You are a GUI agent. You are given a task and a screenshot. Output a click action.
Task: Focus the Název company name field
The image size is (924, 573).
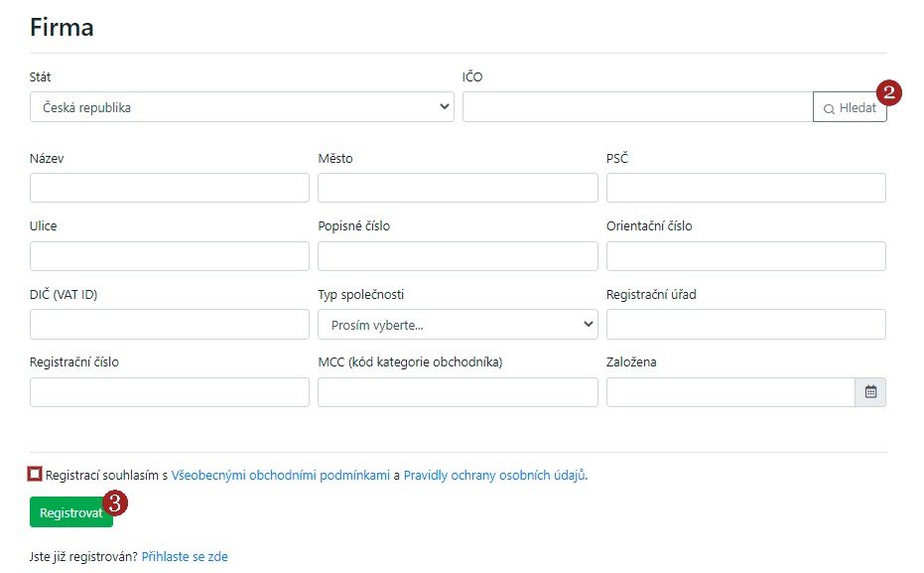169,187
